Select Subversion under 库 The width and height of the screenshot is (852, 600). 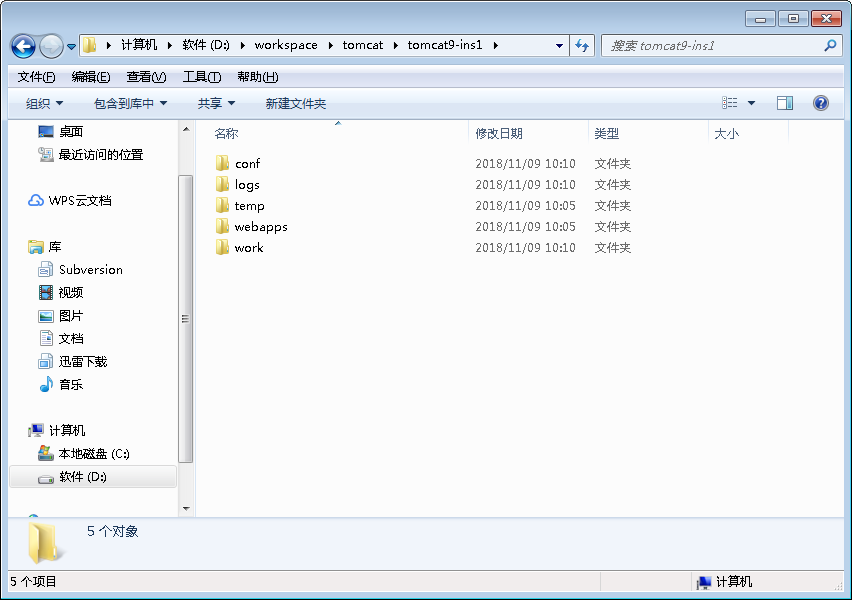[x=91, y=269]
